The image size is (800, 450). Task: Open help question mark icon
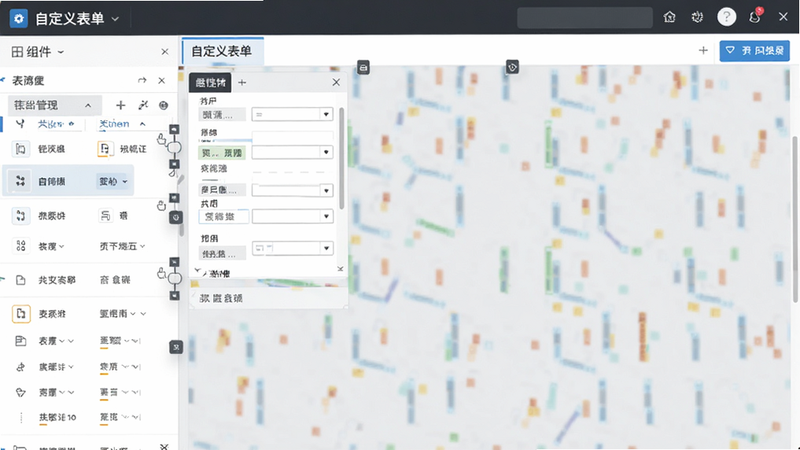pyautogui.click(x=727, y=17)
